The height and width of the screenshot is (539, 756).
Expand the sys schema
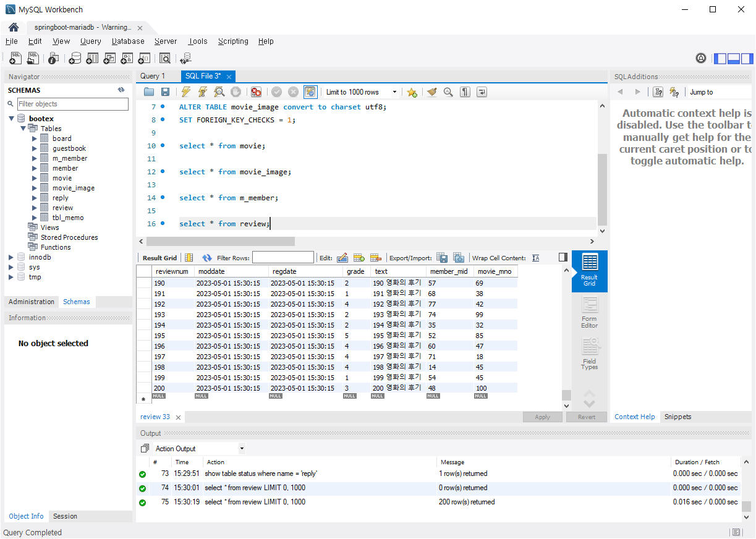point(11,267)
